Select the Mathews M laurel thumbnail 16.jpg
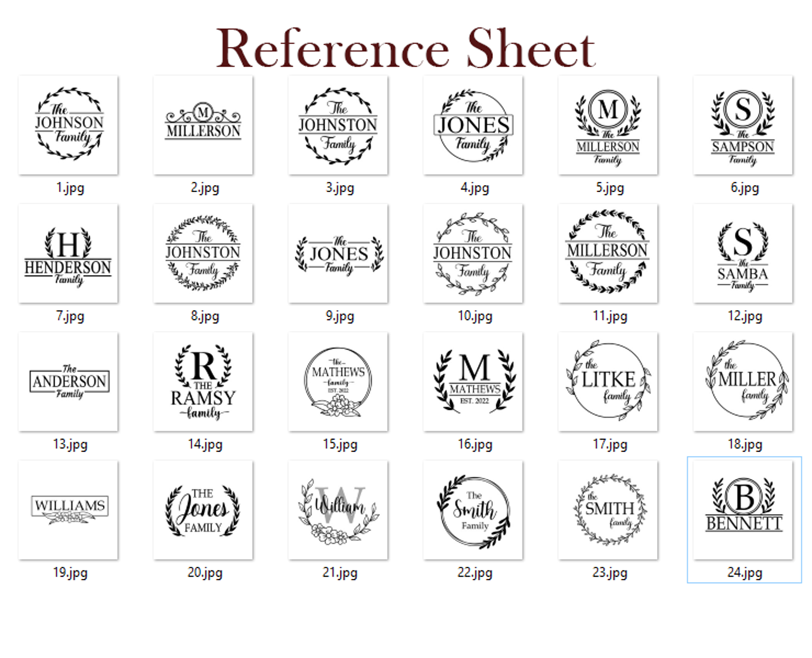Image resolution: width=812 pixels, height=658 pixels. 473,382
